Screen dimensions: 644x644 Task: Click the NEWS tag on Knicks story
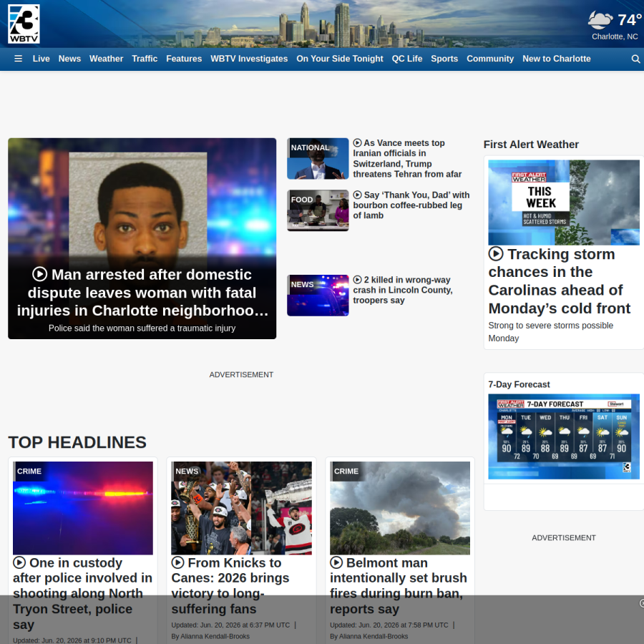click(187, 471)
